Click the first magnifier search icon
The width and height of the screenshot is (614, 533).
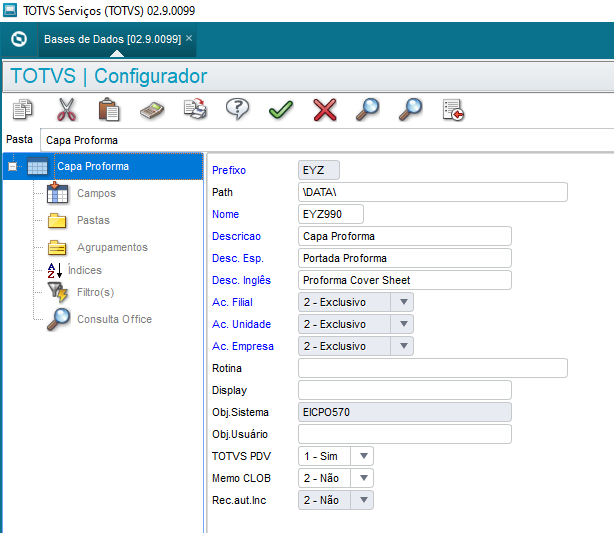click(367, 109)
